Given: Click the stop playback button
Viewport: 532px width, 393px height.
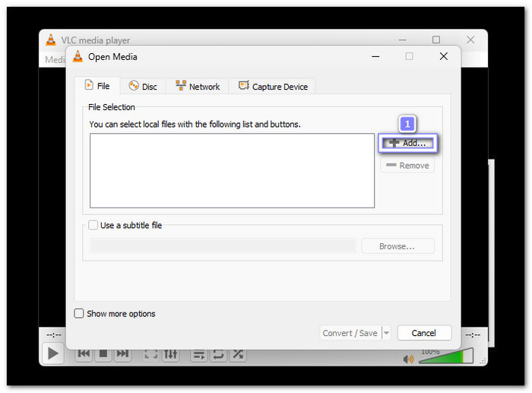Looking at the screenshot, I should [x=103, y=353].
